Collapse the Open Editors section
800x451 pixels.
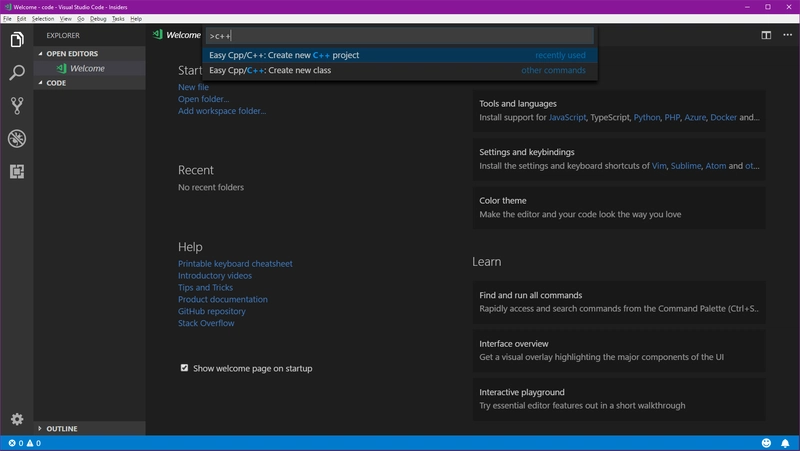pyautogui.click(x=72, y=53)
